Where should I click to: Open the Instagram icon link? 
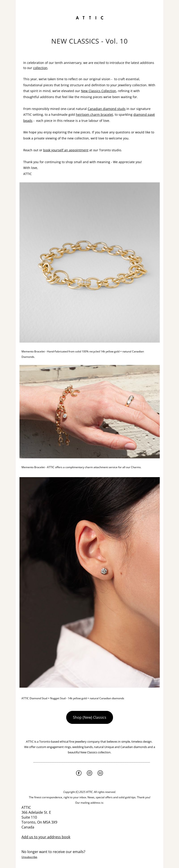point(89,773)
